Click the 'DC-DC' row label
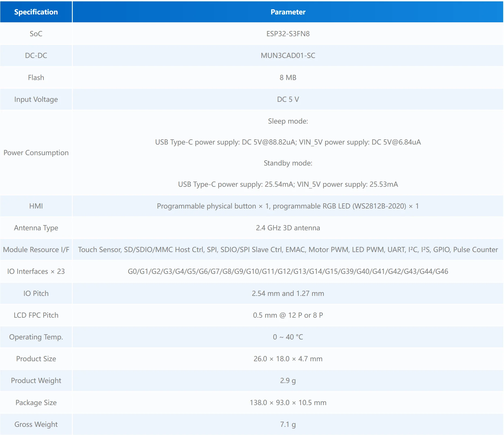This screenshot has height=435, width=504. click(36, 56)
